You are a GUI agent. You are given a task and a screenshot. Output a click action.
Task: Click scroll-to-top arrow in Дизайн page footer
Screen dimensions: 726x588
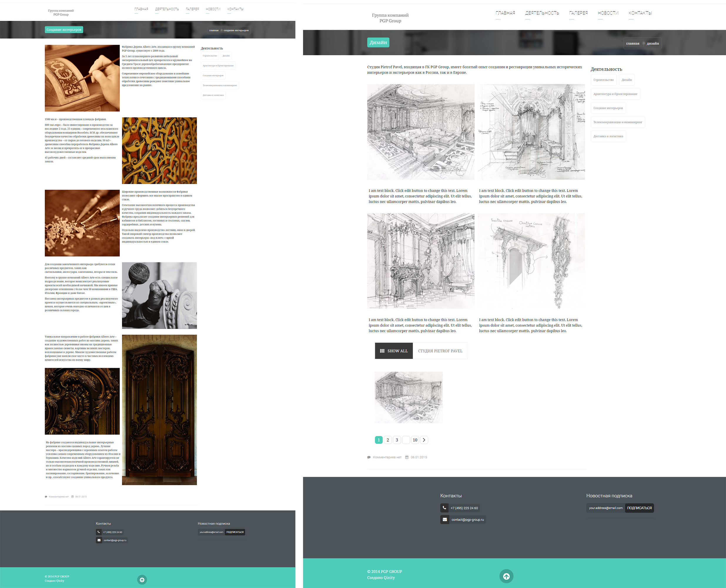(506, 576)
